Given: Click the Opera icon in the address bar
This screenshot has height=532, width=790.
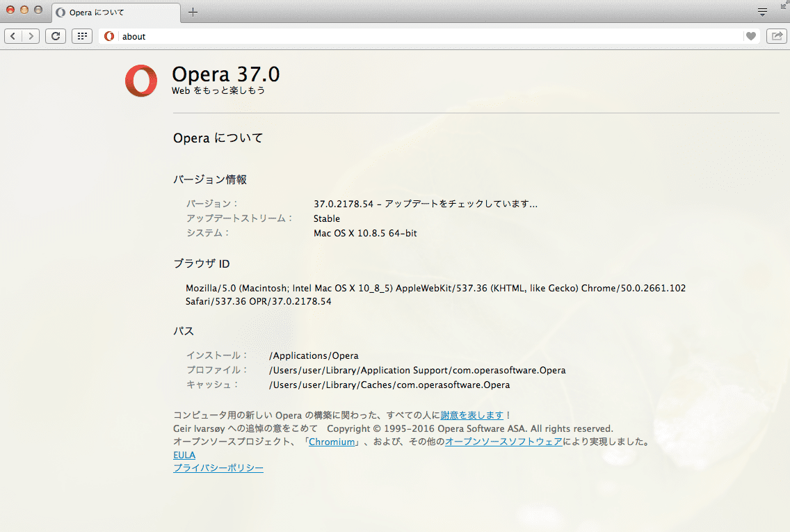Looking at the screenshot, I should tap(108, 36).
